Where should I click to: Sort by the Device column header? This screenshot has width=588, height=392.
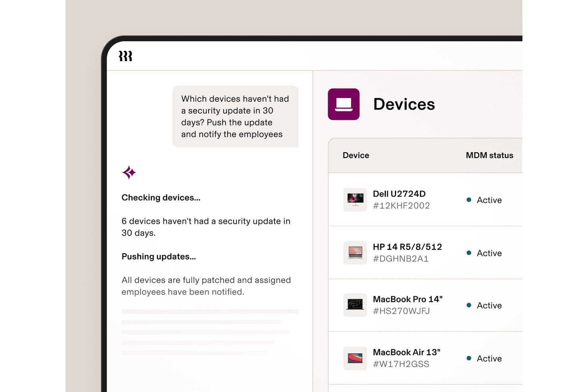[x=356, y=155]
